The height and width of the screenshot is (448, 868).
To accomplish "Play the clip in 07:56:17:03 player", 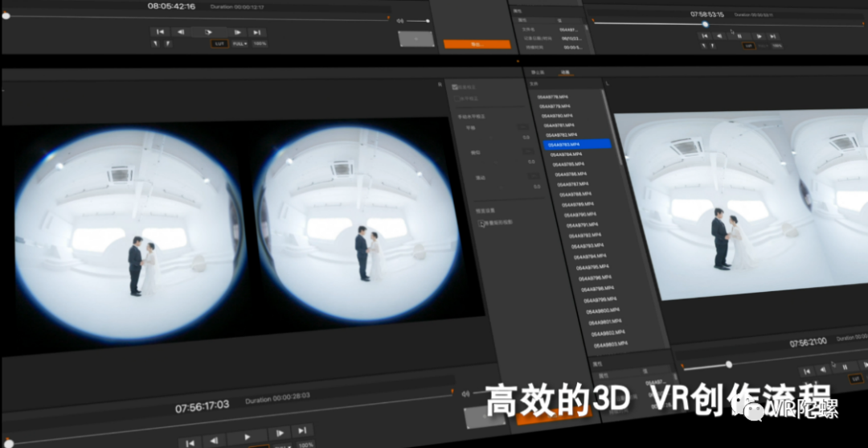I will tap(248, 437).
